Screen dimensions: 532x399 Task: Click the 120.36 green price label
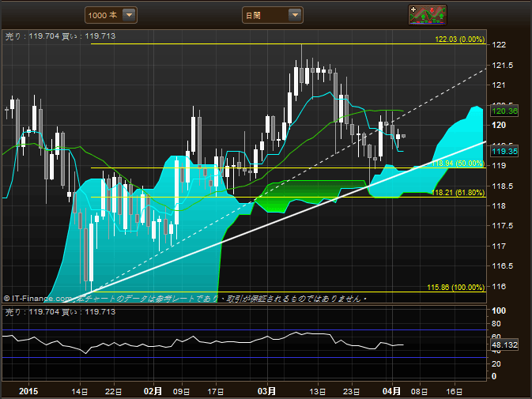tap(504, 111)
